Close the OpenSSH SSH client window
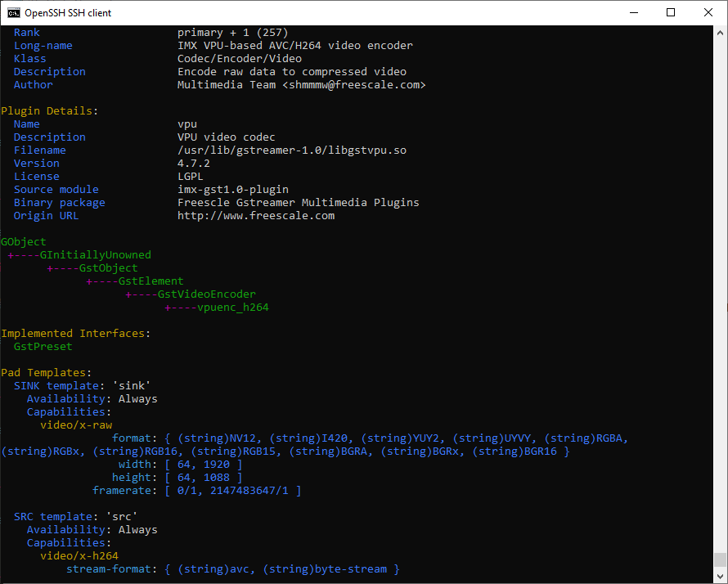The image size is (728, 584). (707, 12)
